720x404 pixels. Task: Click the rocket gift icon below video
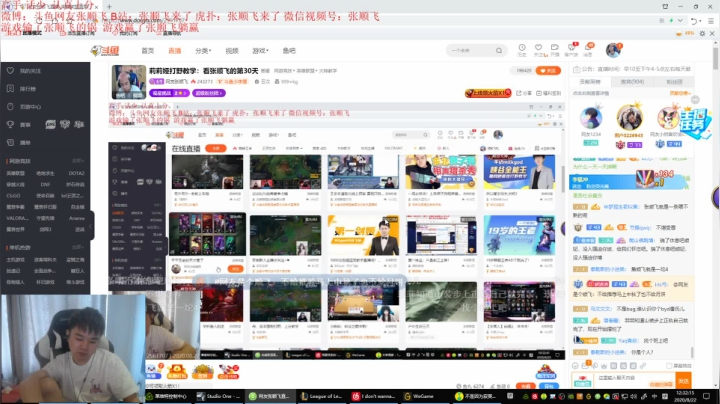(x=228, y=371)
